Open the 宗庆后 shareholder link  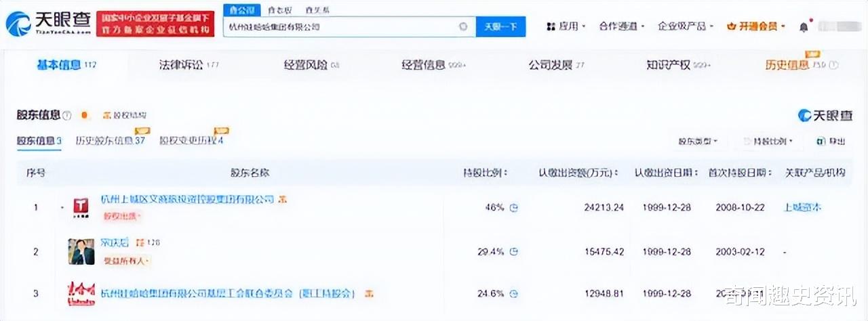coord(115,242)
